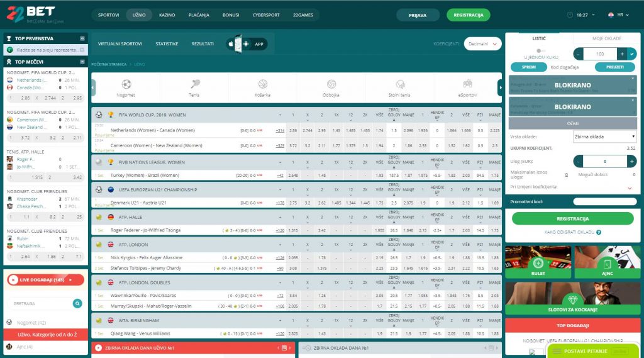Decrease the Ulog (EUR) stake with minus

[x=579, y=162]
